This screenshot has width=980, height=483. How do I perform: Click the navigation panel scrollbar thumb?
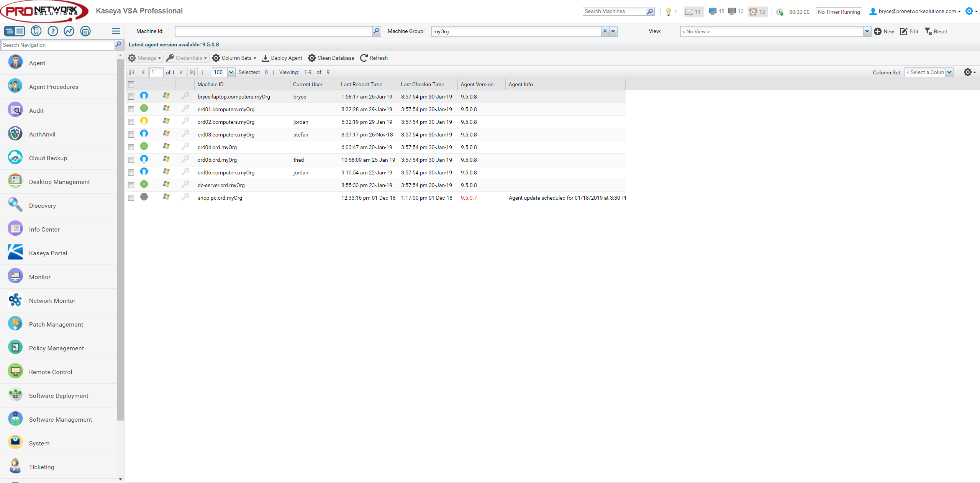[120, 240]
